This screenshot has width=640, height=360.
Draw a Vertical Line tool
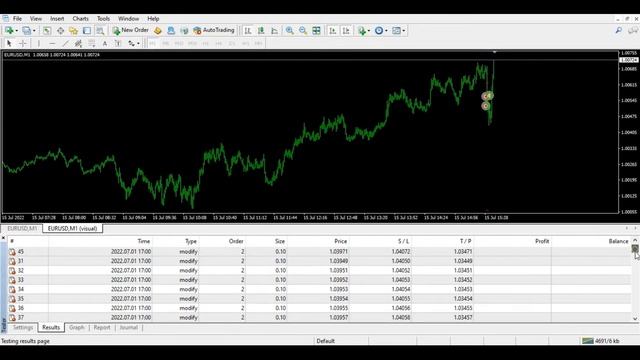click(x=39, y=43)
